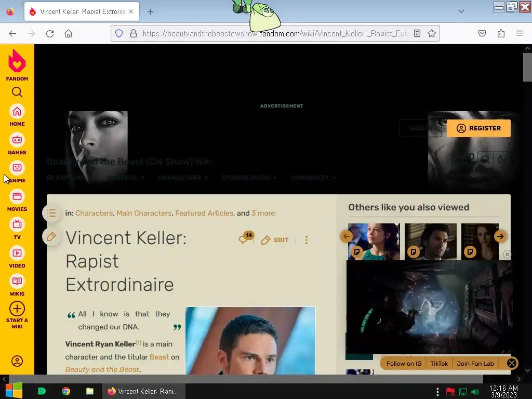Toggle reader view icon
The width and height of the screenshot is (532, 399).
pos(417,33)
